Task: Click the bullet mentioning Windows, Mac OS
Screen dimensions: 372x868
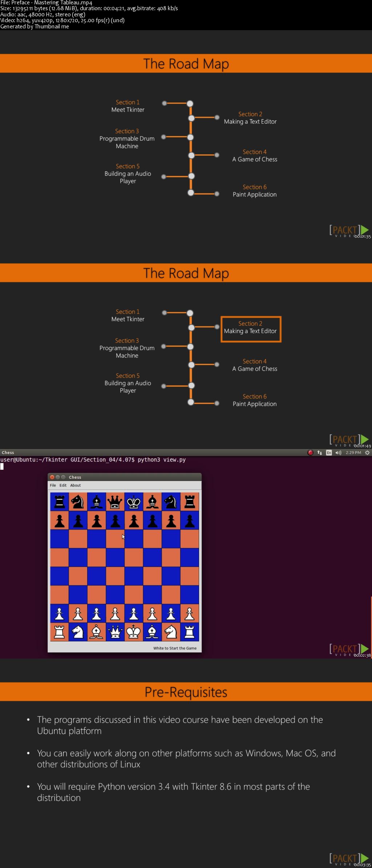Action: [x=186, y=759]
